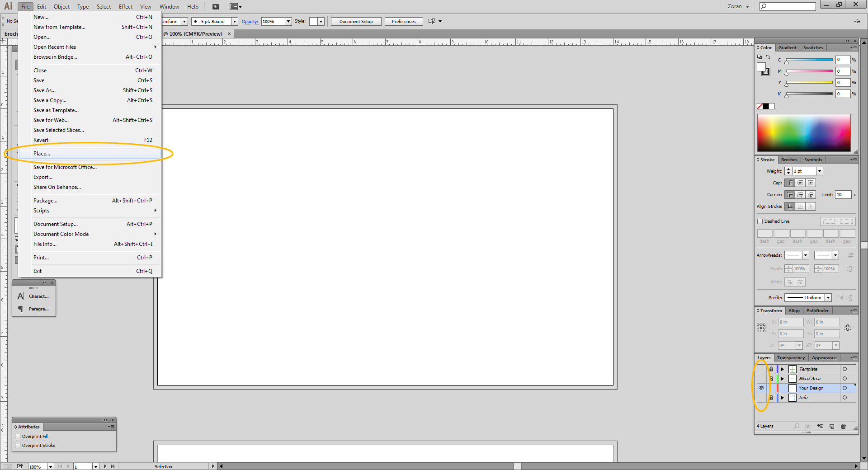Enable the Overprint Fill checkbox
Image resolution: width=868 pixels, height=470 pixels.
coord(18,437)
